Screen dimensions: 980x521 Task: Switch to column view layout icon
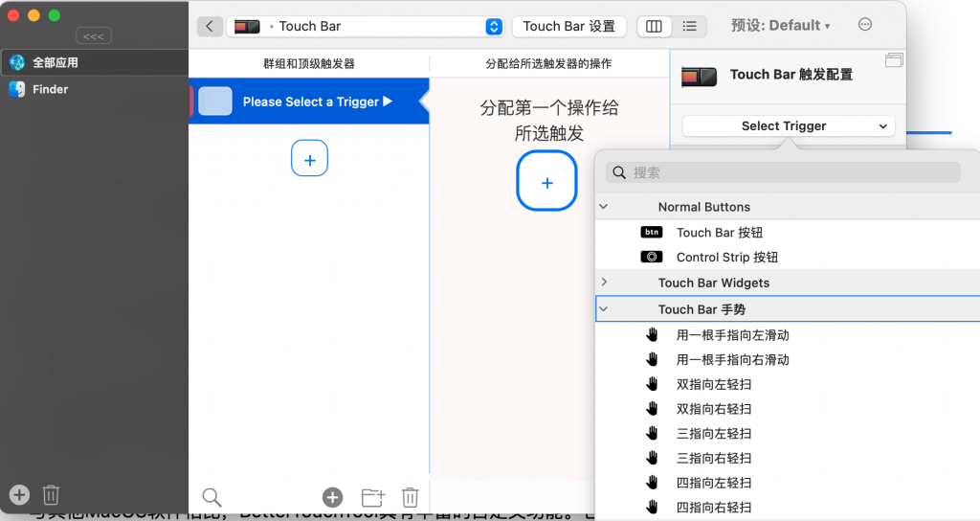click(654, 26)
